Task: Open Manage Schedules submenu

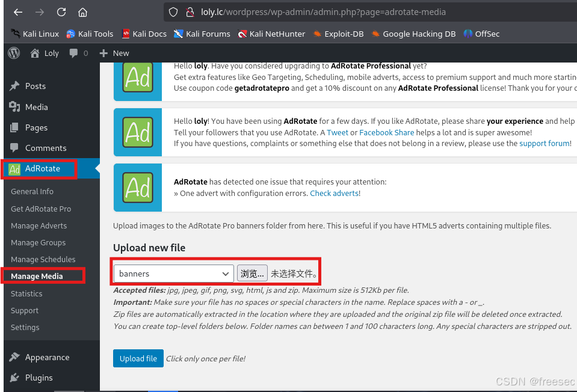Action: [x=43, y=260]
